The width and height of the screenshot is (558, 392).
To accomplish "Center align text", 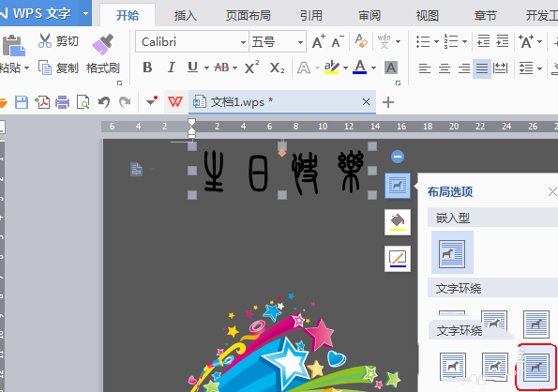I will click(x=445, y=68).
